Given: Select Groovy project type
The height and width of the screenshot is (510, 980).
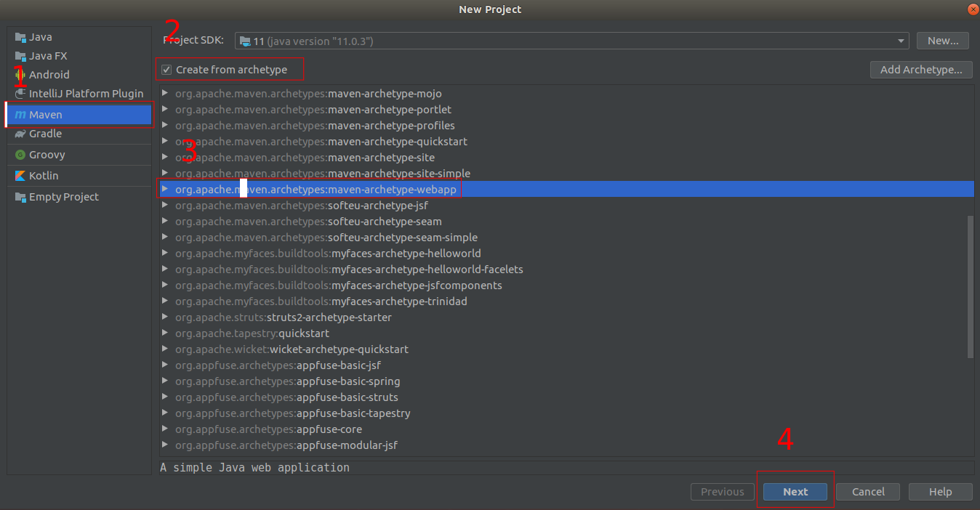Looking at the screenshot, I should coord(79,155).
